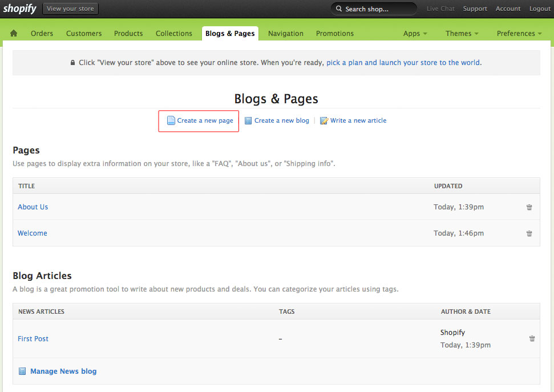Open the About Us page link

(x=33, y=207)
